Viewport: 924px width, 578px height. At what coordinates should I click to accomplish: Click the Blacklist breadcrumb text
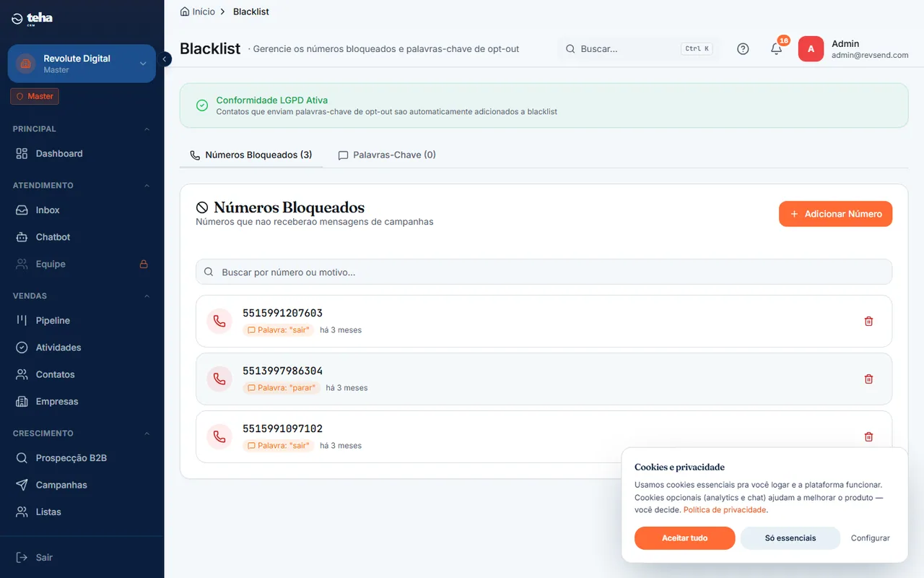251,12
